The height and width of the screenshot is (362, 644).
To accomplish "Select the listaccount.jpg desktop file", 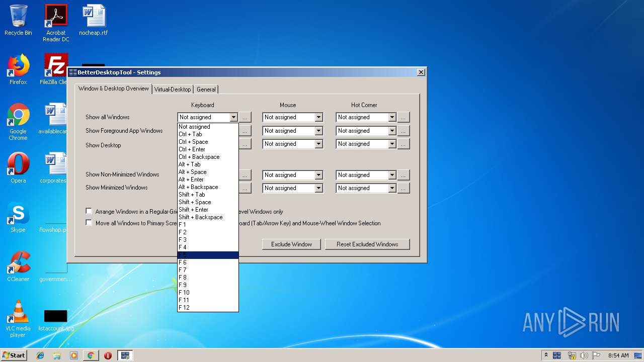I will tap(56, 320).
